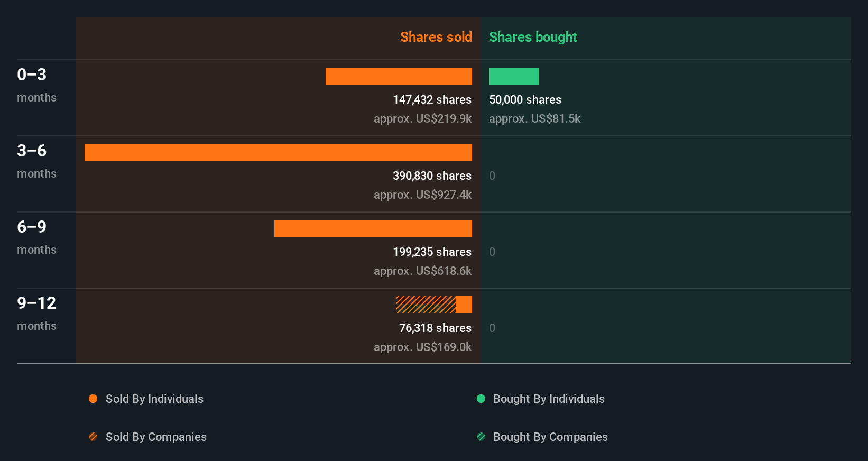Toggle the Bought By Companies legend label
This screenshot has width=868, height=461.
pos(550,437)
